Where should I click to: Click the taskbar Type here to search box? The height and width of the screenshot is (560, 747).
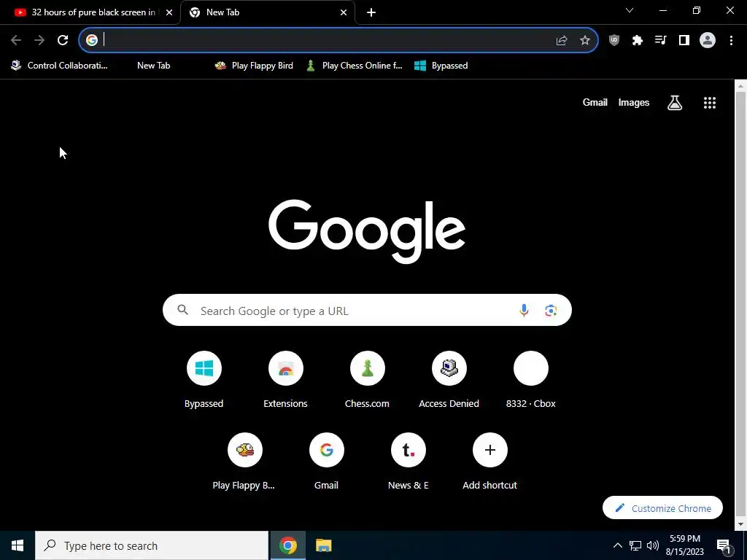(152, 545)
